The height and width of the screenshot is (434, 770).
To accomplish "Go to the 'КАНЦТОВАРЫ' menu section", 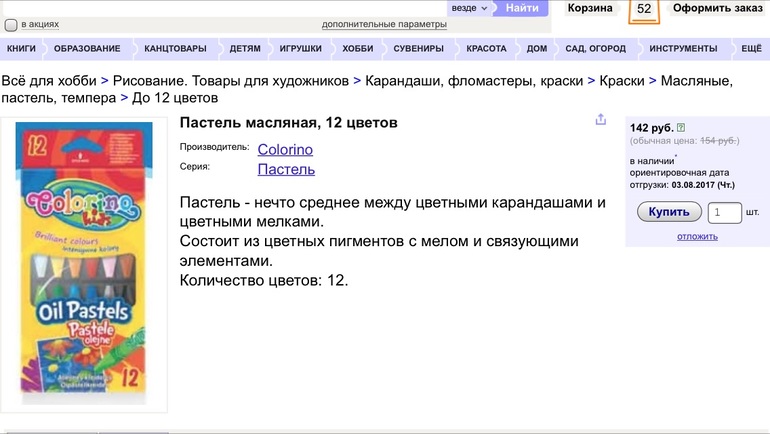I will point(175,49).
